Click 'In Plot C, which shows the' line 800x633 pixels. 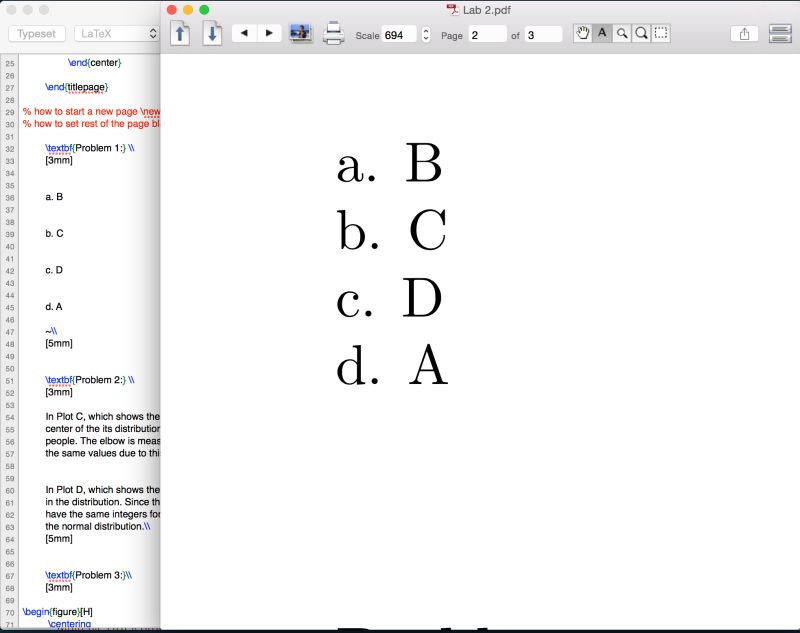103,417
